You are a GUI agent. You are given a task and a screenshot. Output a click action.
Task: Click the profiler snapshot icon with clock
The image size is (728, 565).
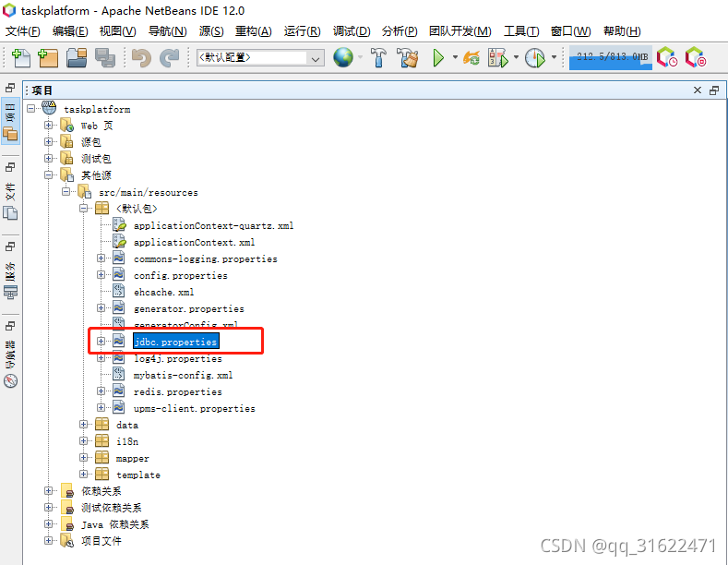click(667, 57)
